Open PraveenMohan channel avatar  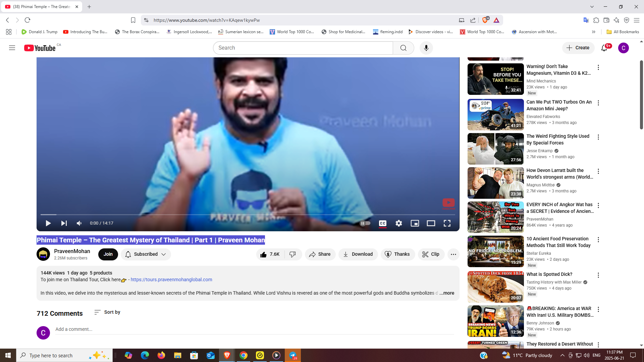(43, 254)
